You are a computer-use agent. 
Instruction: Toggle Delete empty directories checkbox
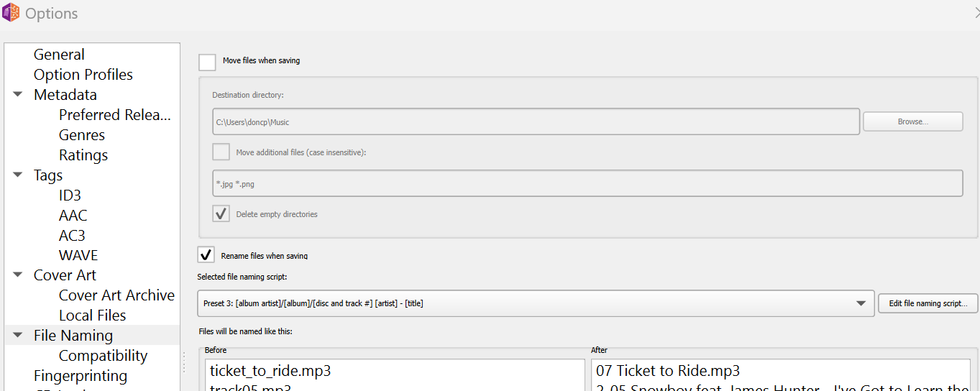click(221, 214)
